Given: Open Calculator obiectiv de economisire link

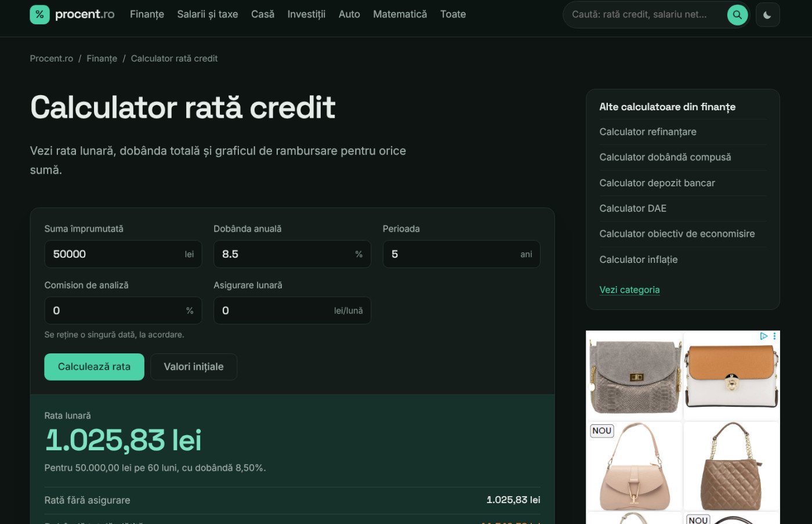Looking at the screenshot, I should coord(677,234).
